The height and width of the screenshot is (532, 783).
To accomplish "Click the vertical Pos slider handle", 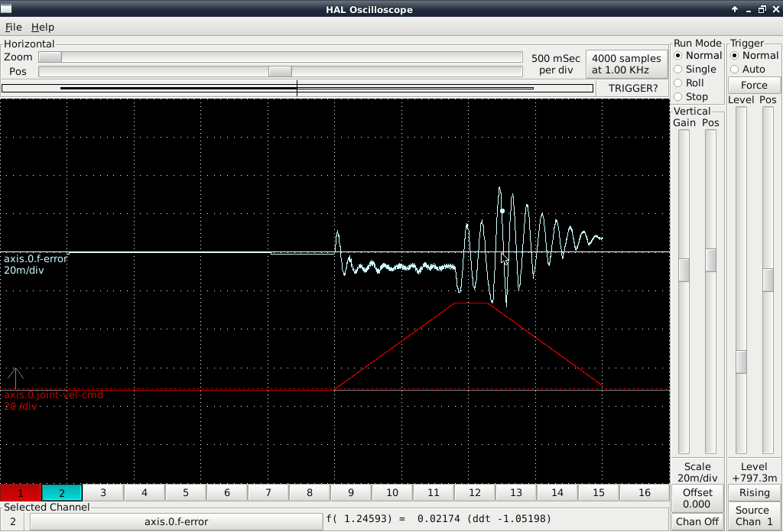I will 710,260.
